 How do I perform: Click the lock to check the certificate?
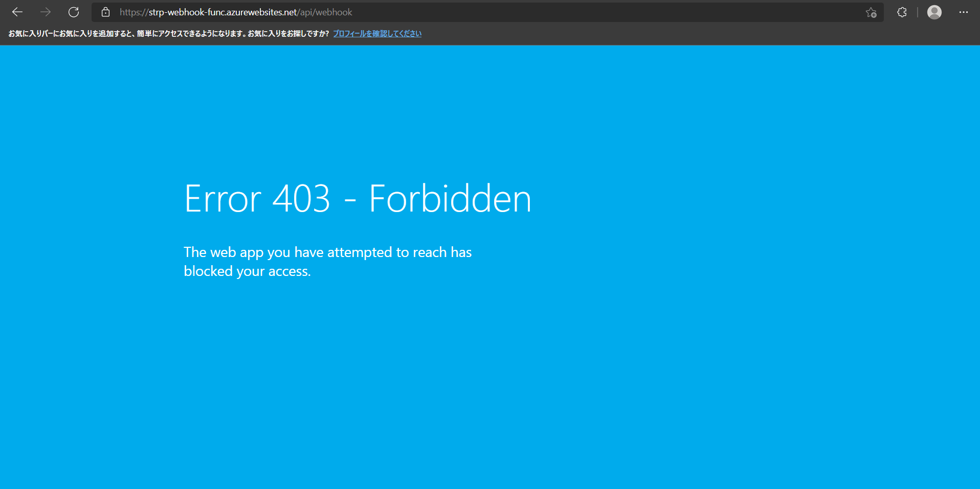click(105, 12)
